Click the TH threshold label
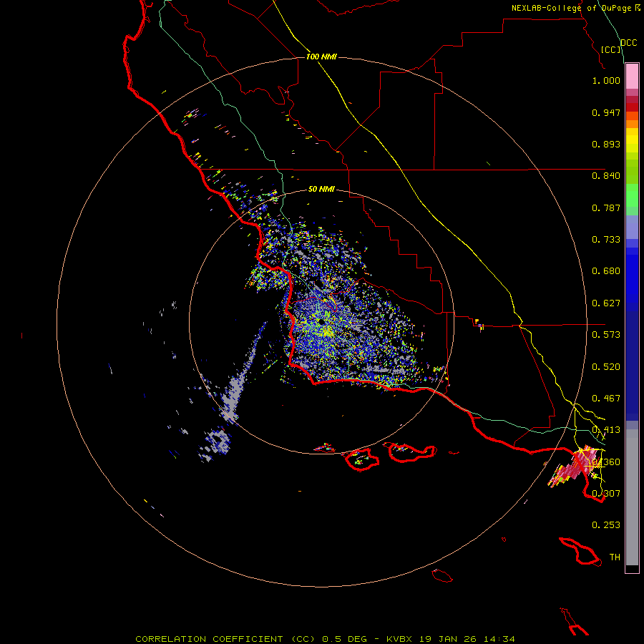Screen dimensions: 644x644 click(x=615, y=557)
